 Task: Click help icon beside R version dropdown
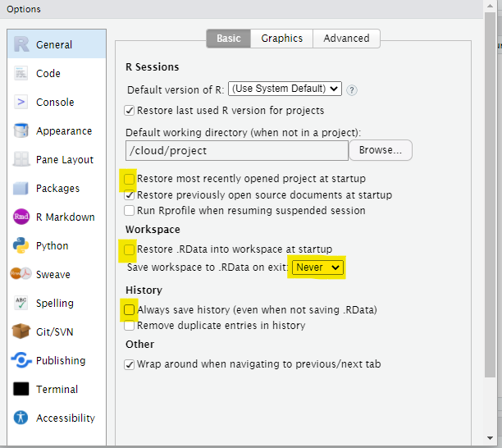(x=352, y=90)
